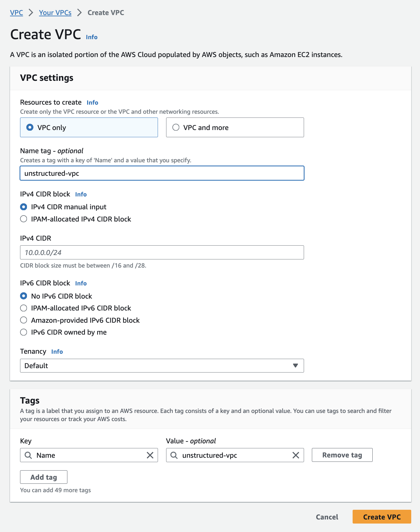Open Info link for Tenancy
Image resolution: width=420 pixels, height=532 pixels.
[x=57, y=352]
